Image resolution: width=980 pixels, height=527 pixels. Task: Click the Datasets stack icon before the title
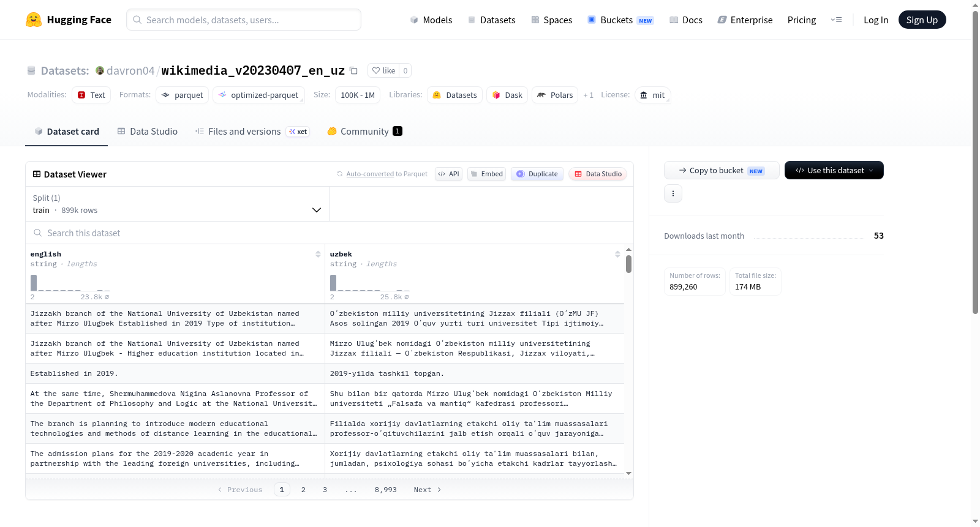click(x=31, y=70)
